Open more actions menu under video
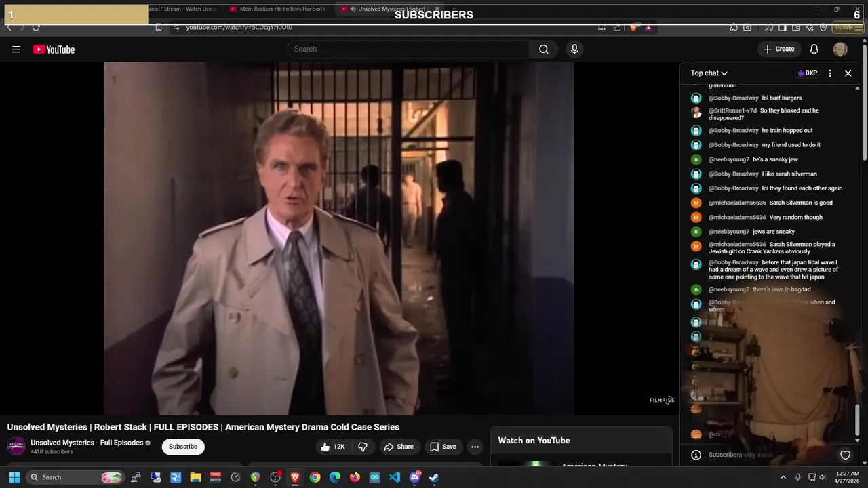868x488 pixels. (475, 447)
